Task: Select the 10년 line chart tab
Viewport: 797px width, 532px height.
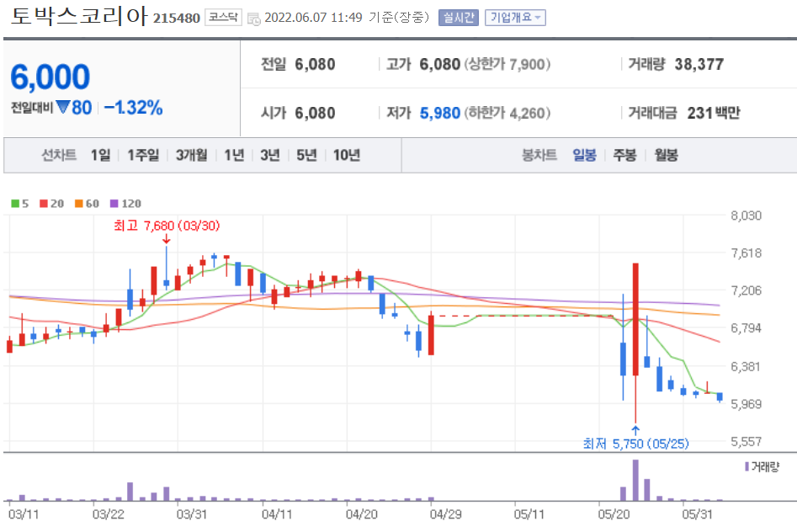Action: (346, 155)
